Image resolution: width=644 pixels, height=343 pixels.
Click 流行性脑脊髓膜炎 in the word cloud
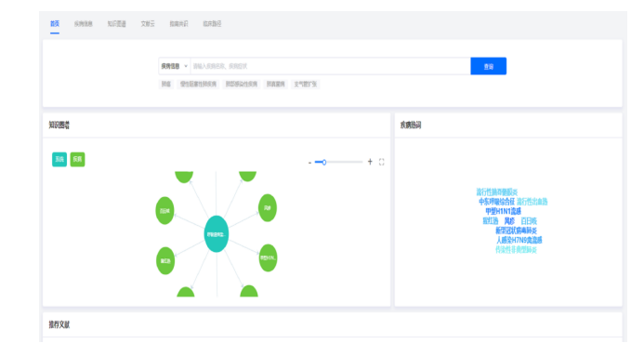click(497, 192)
